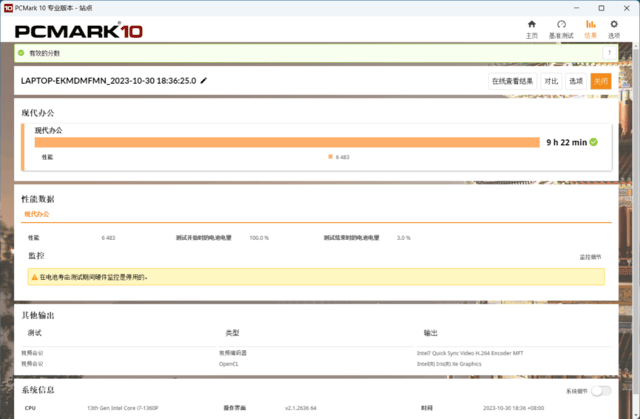Click the green check beside 9 h 22 min
640x419 pixels.
point(593,142)
